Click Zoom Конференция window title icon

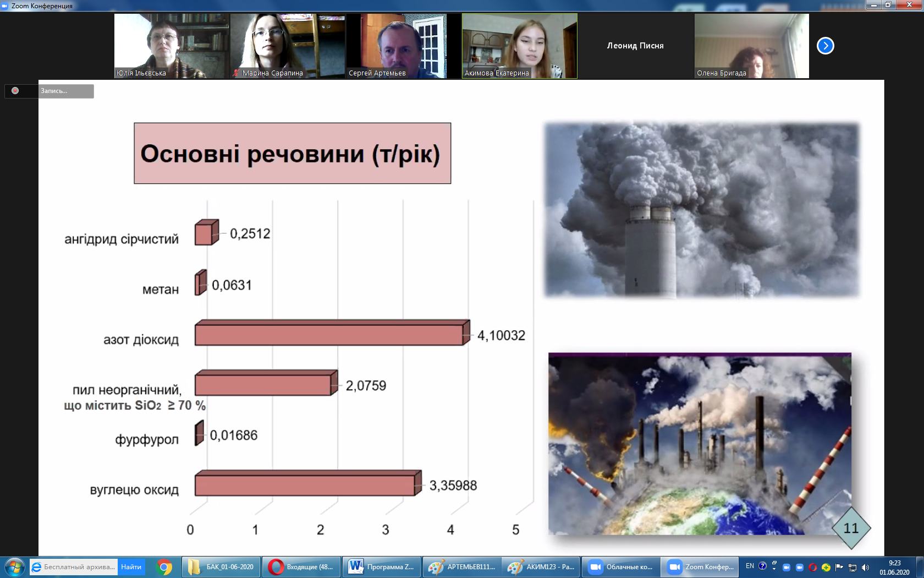pyautogui.click(x=4, y=6)
